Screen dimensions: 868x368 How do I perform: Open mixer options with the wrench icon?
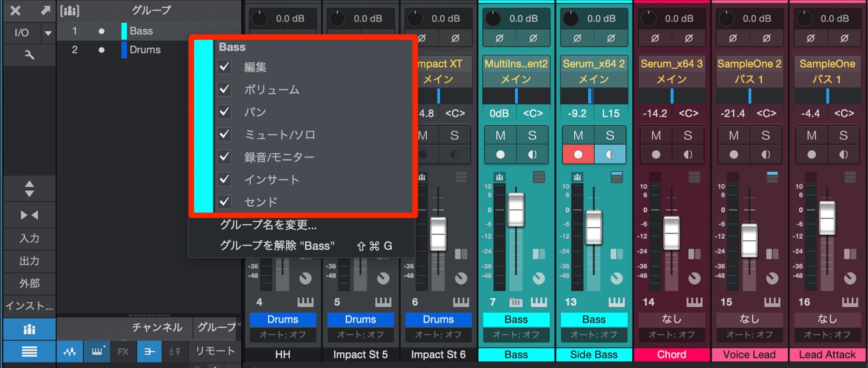tap(29, 55)
